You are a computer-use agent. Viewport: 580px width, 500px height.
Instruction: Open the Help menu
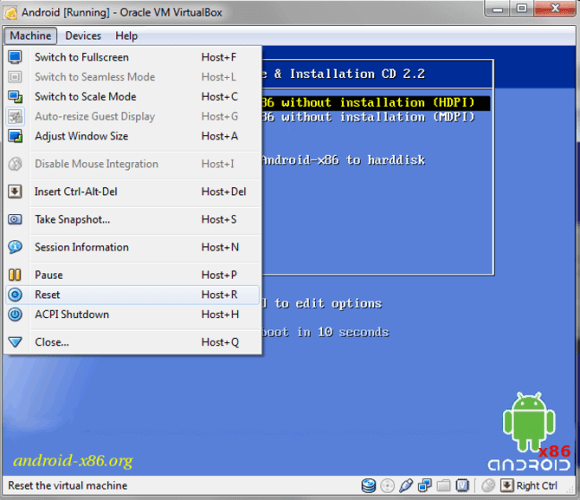(127, 36)
